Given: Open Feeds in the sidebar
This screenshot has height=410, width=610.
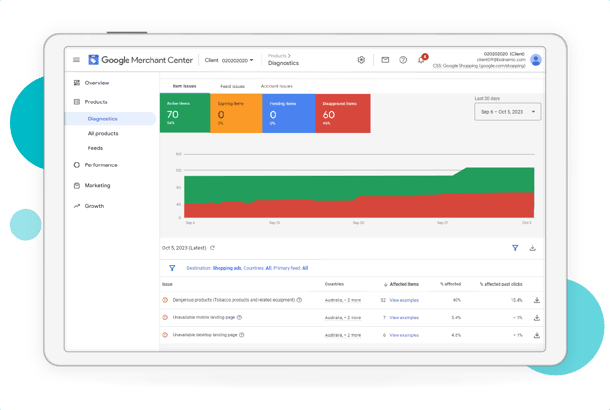Looking at the screenshot, I should pyautogui.click(x=95, y=148).
